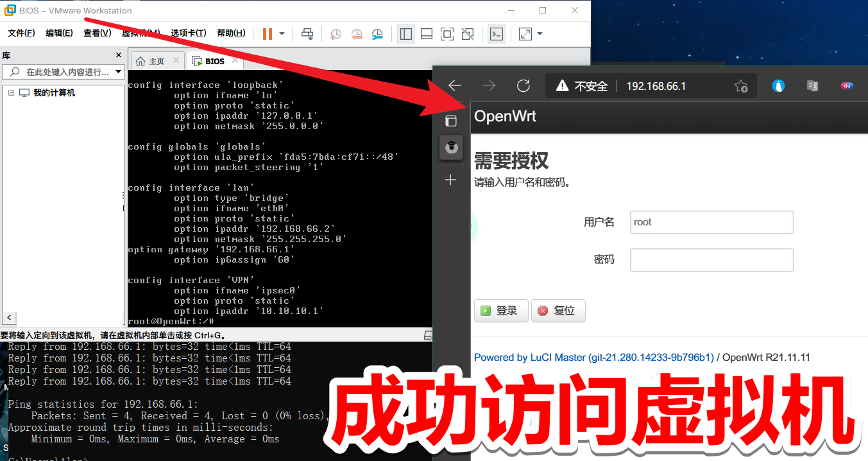This screenshot has height=461, width=868.
Task: Go forward in the browser
Action: (x=489, y=86)
